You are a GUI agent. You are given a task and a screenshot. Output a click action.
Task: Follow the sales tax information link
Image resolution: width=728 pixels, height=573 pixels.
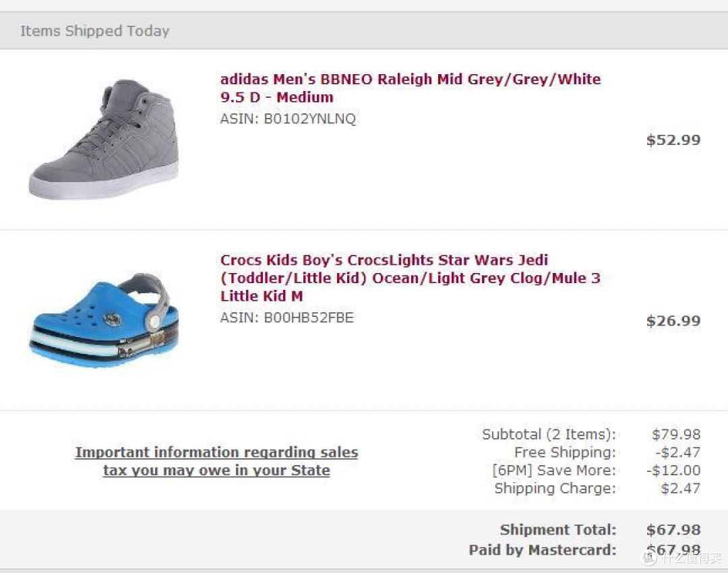click(x=216, y=461)
